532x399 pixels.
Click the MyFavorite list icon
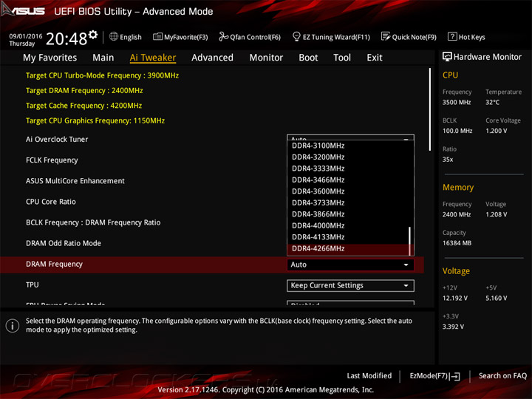point(157,37)
